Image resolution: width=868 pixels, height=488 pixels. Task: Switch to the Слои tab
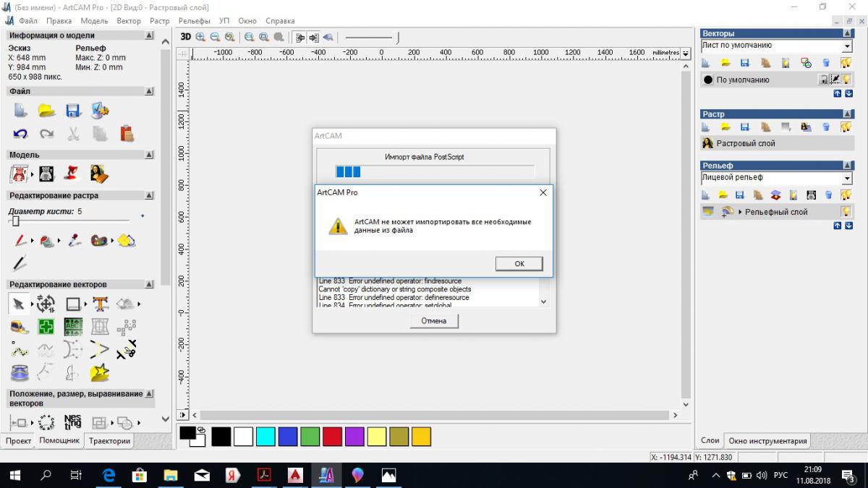(x=710, y=440)
